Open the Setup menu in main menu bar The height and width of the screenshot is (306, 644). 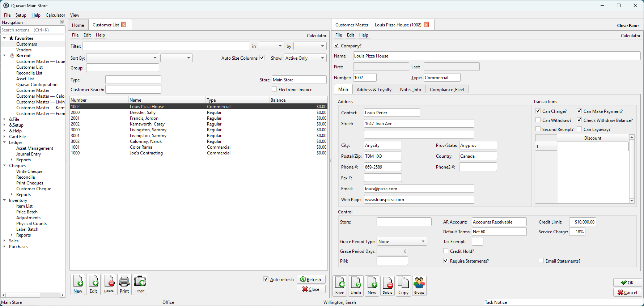pos(21,15)
